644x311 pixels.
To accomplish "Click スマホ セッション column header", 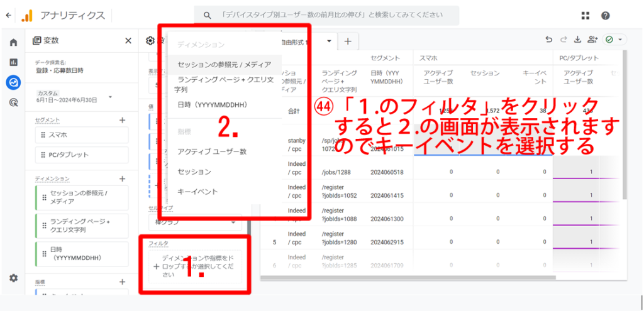I will tap(485, 73).
